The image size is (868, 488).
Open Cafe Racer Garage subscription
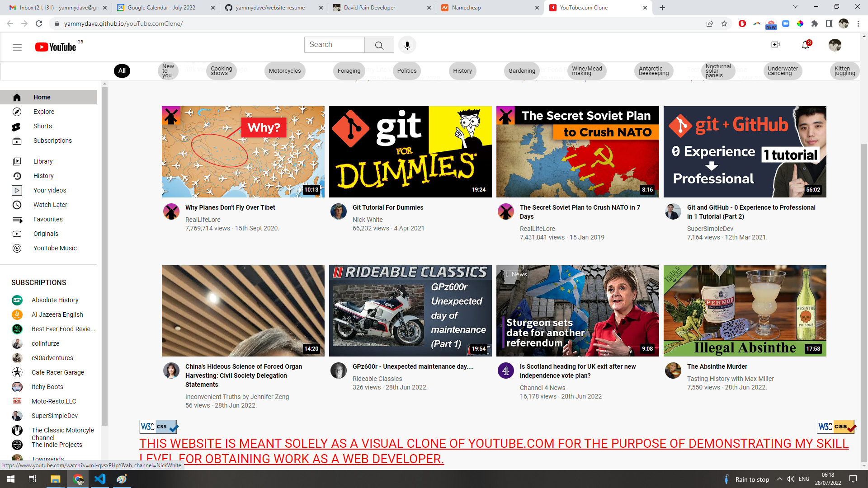58,372
